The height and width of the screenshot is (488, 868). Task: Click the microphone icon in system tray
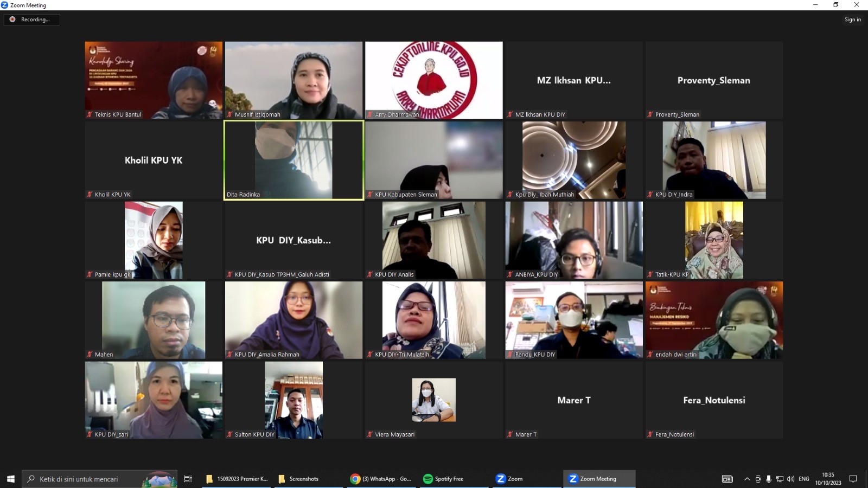point(769,479)
